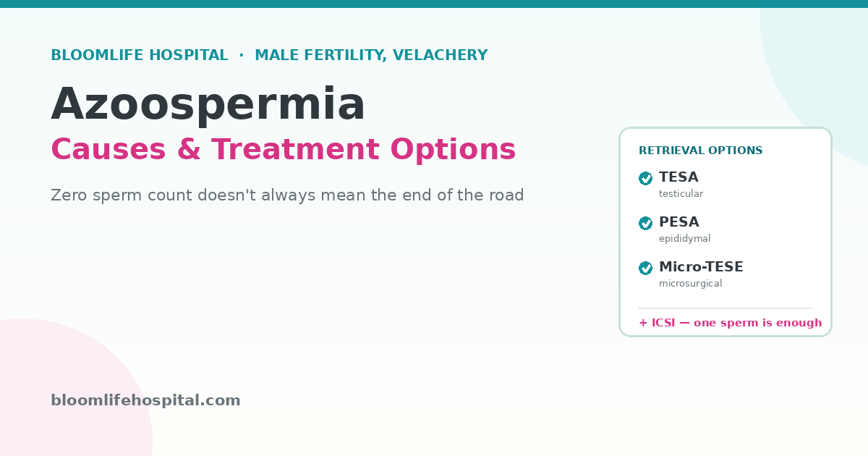Click the PESA checkmark icon
Image resolution: width=868 pixels, height=456 pixels.
pos(646,224)
